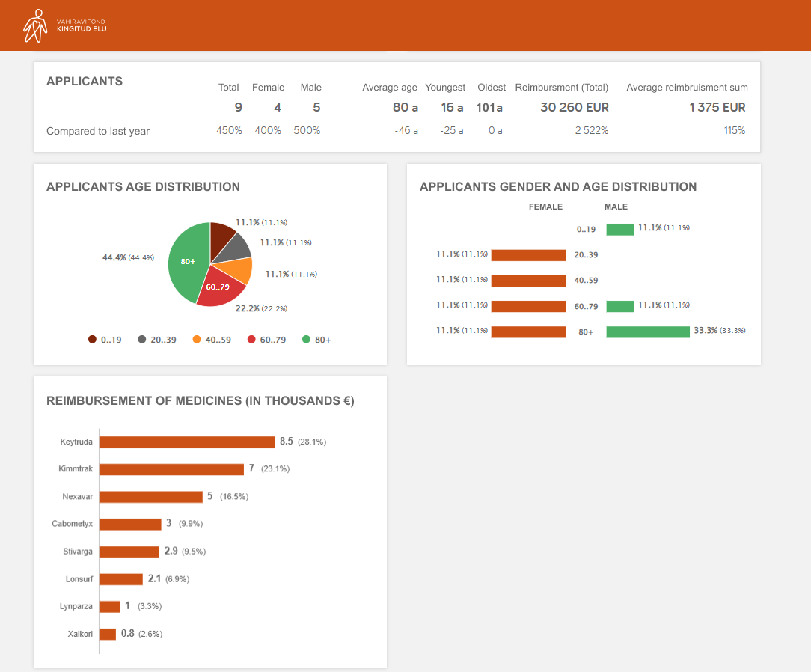Click the '1 375 EUR' average reimbursement value
The width and height of the screenshot is (811, 672).
(x=717, y=107)
